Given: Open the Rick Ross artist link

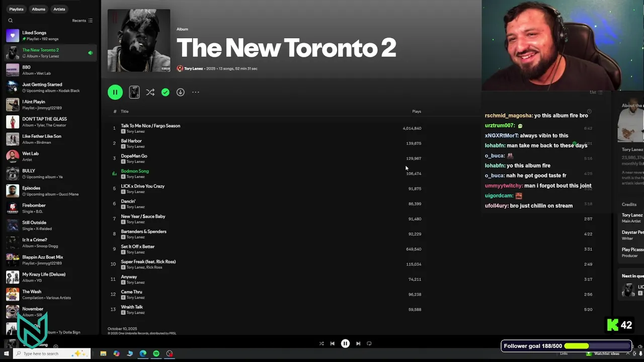Looking at the screenshot, I should click(154, 267).
